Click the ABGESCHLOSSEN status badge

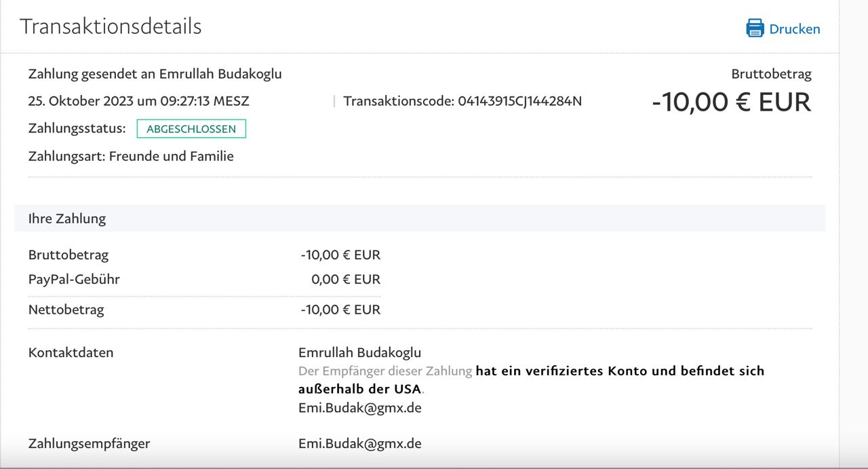coord(191,128)
